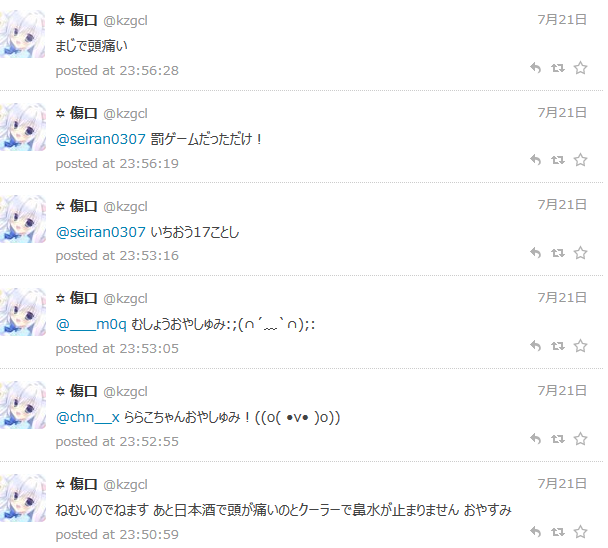Retweet the tweet posted at 23:53:16
The width and height of the screenshot is (608, 548).
click(558, 253)
